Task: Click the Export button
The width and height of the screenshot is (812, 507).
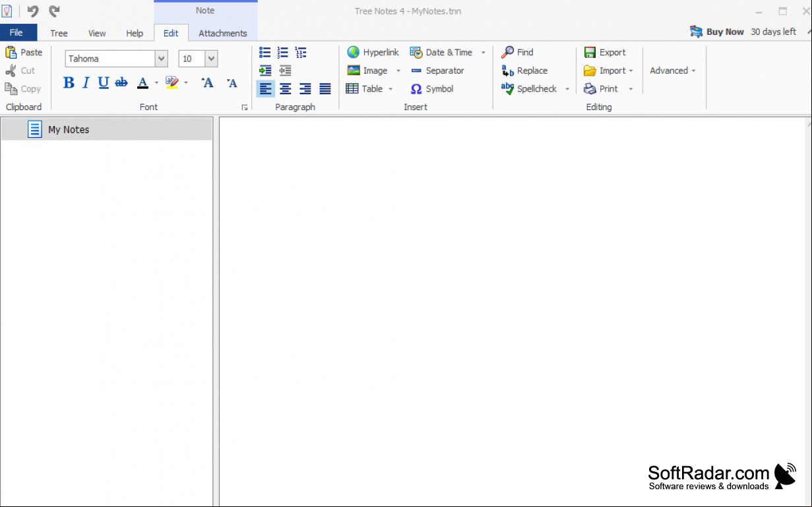Action: tap(605, 52)
